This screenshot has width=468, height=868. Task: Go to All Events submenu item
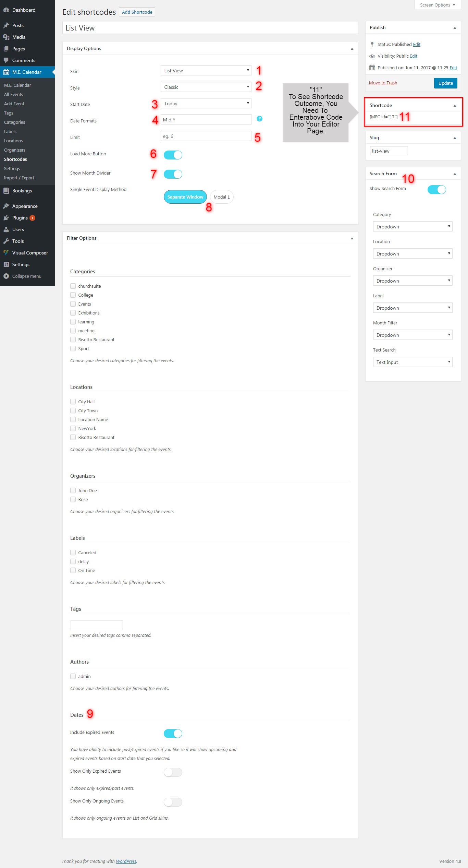[14, 94]
